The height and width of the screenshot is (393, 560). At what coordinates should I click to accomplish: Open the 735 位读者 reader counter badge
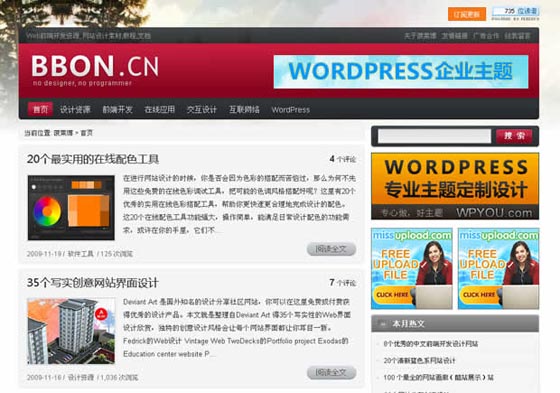point(515,11)
